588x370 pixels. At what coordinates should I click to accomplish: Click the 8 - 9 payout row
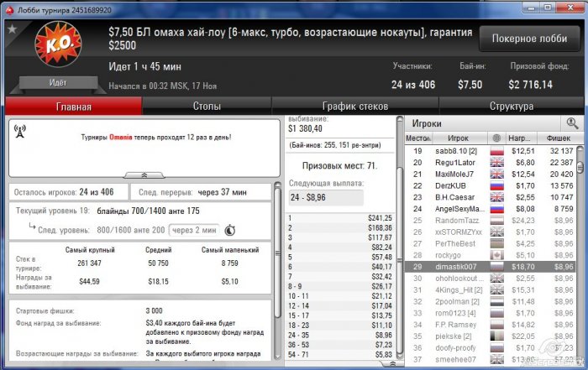pyautogui.click(x=339, y=286)
